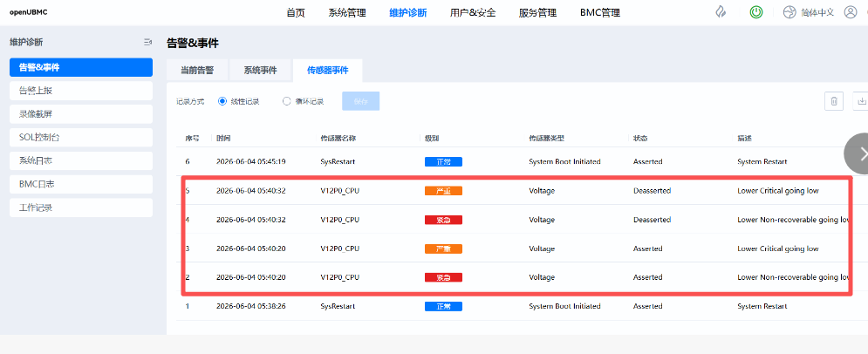This screenshot has height=354, width=868.
Task: Select 录像截屏 in the sidebar
Action: [x=81, y=114]
